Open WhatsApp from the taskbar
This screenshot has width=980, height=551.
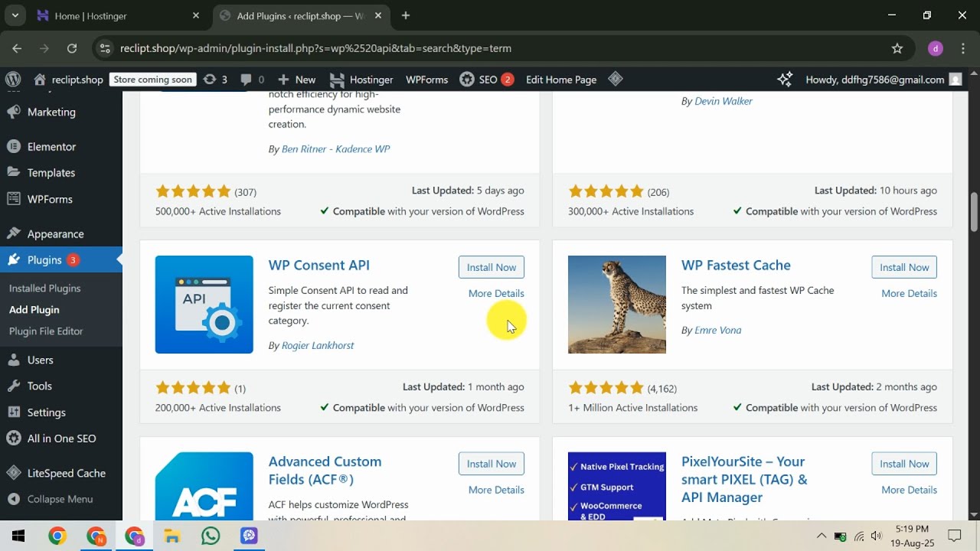pyautogui.click(x=211, y=536)
